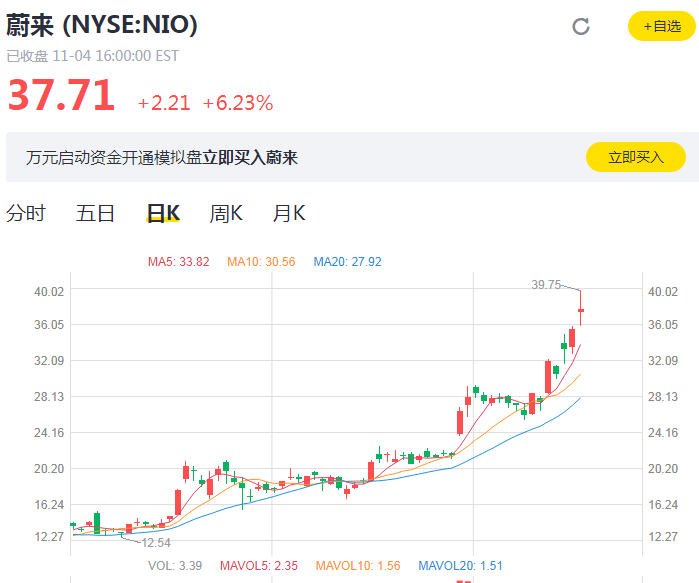This screenshot has width=699, height=583.
Task: Click the latest candlestick on the chart
Action: point(580,310)
